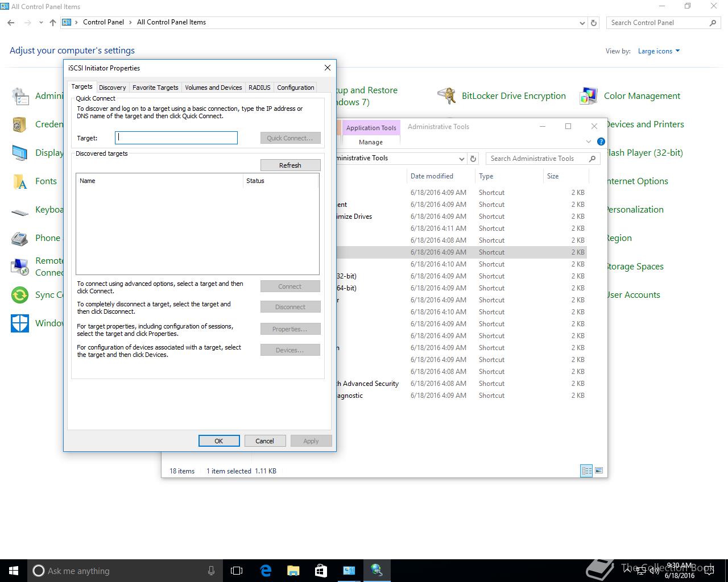Image resolution: width=728 pixels, height=582 pixels.
Task: Go back in Control Panel navigation
Action: 11,23
